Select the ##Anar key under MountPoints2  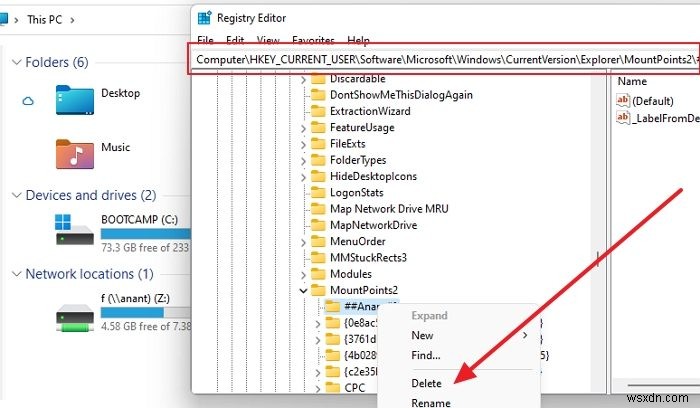[x=362, y=306]
